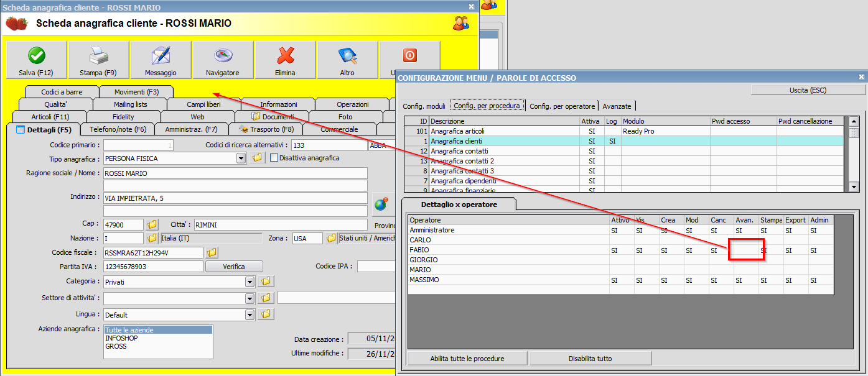Open the Movimenti (F3) tab
This screenshot has height=376, width=868.
(136, 92)
